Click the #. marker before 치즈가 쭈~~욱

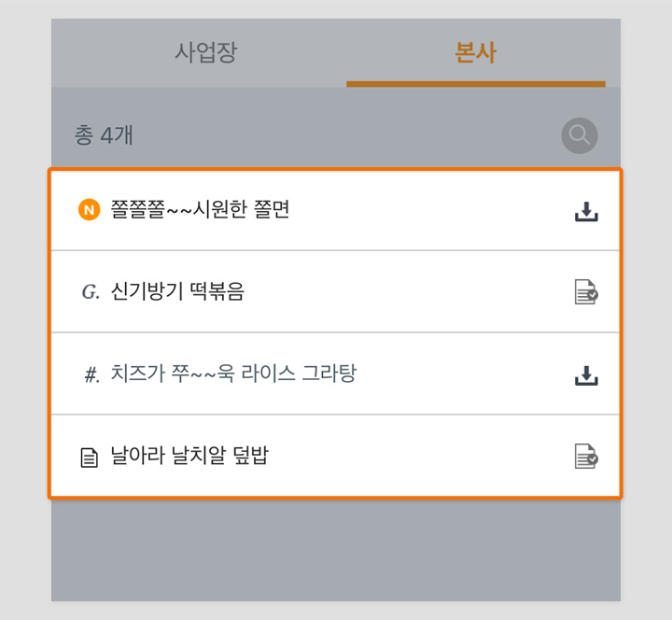pos(92,374)
